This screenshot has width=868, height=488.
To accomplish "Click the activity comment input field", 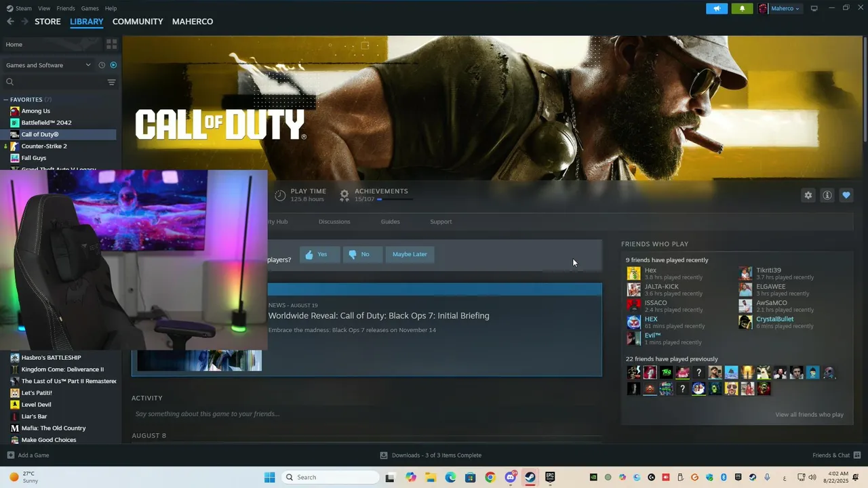I will pos(366,414).
